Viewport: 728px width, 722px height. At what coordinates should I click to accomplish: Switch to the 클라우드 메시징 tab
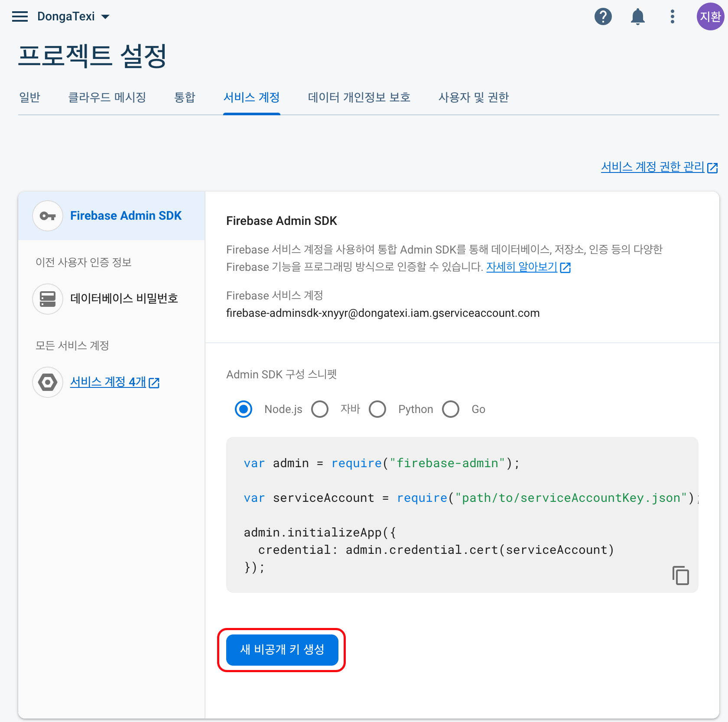107,98
